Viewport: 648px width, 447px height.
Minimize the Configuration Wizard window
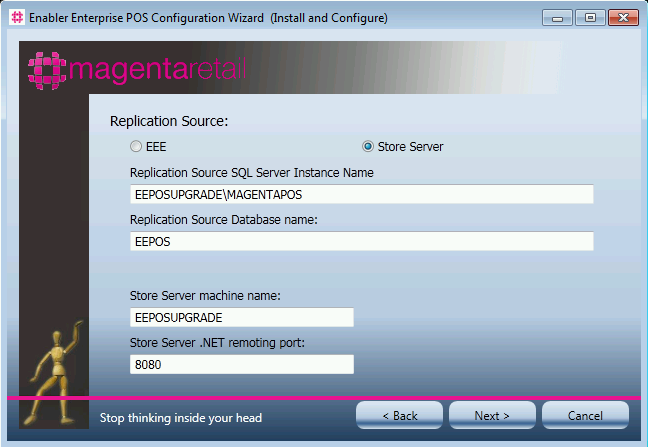point(557,18)
